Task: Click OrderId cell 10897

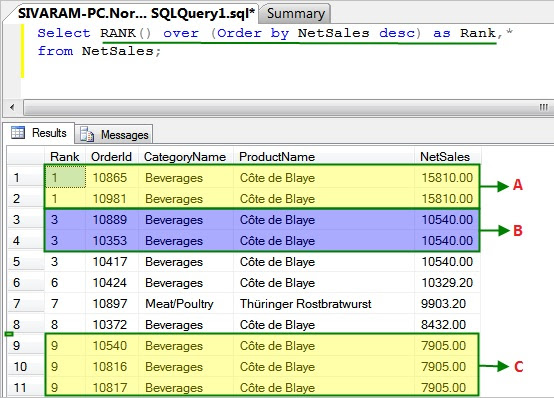Action: 112,303
